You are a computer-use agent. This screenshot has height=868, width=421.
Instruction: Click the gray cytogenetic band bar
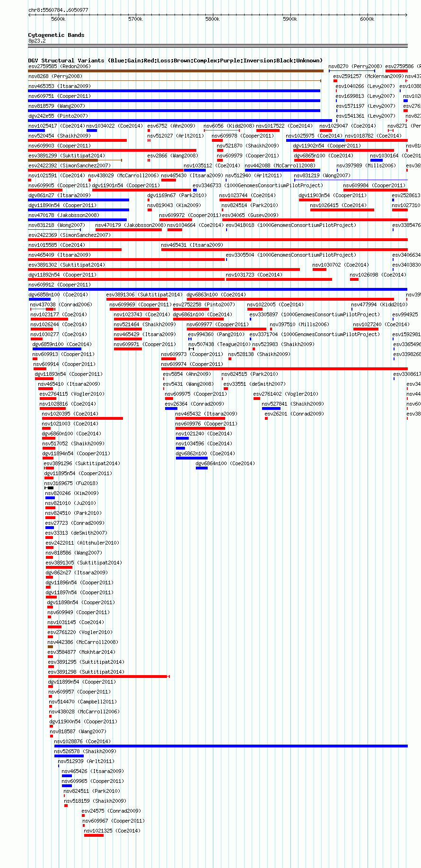tap(218, 46)
